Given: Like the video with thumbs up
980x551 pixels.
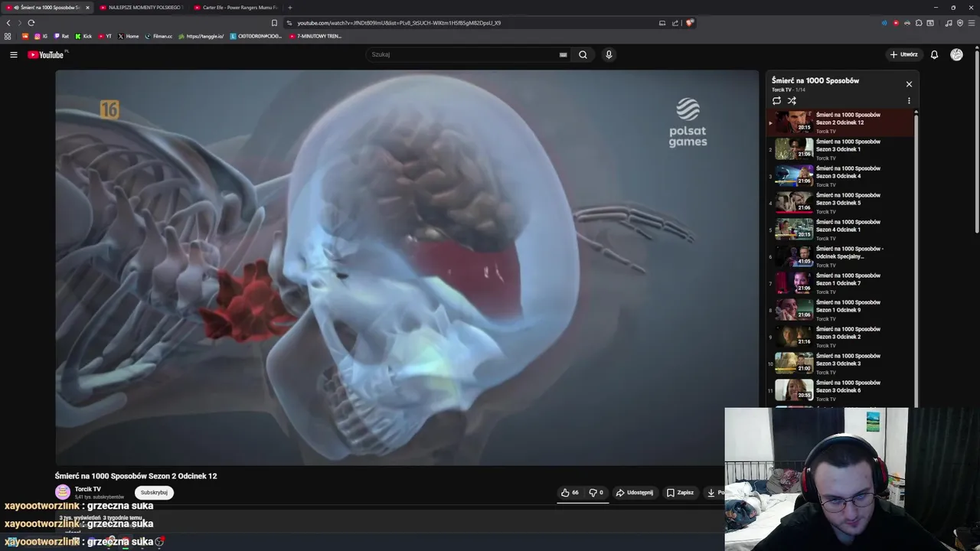Looking at the screenshot, I should [570, 493].
